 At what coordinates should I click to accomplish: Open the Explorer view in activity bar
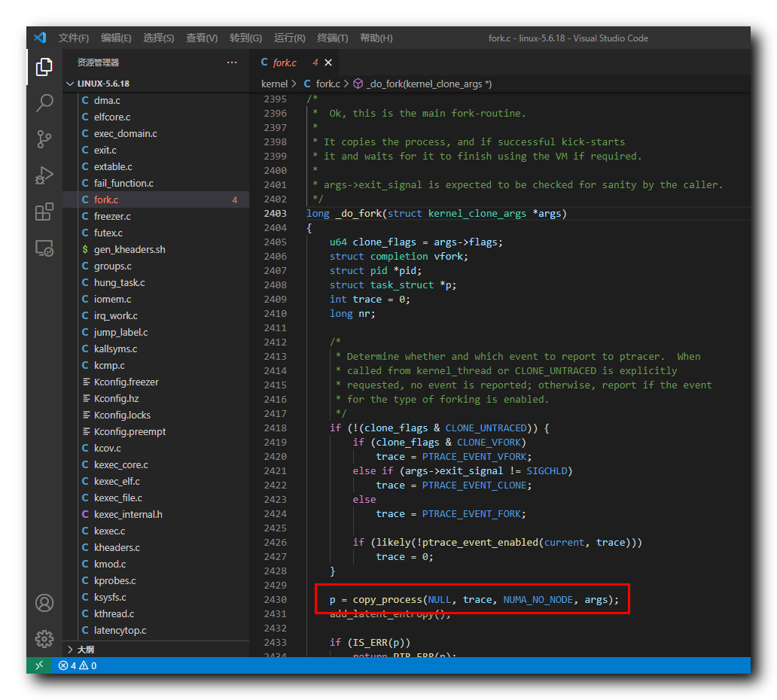click(x=44, y=67)
